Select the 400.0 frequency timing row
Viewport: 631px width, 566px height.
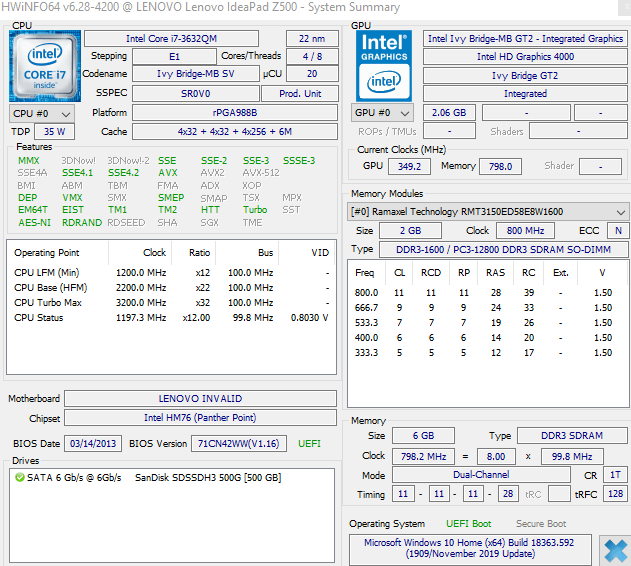click(x=487, y=338)
